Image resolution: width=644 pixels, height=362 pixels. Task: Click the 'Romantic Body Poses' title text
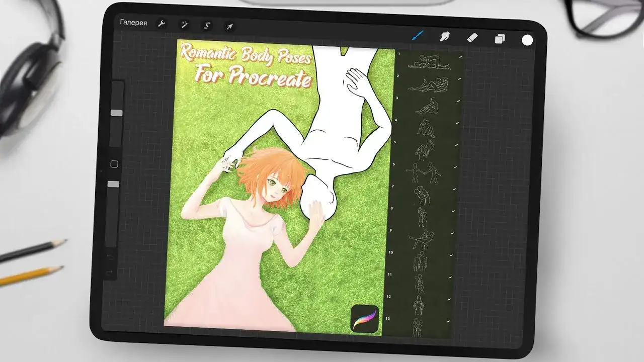click(246, 55)
